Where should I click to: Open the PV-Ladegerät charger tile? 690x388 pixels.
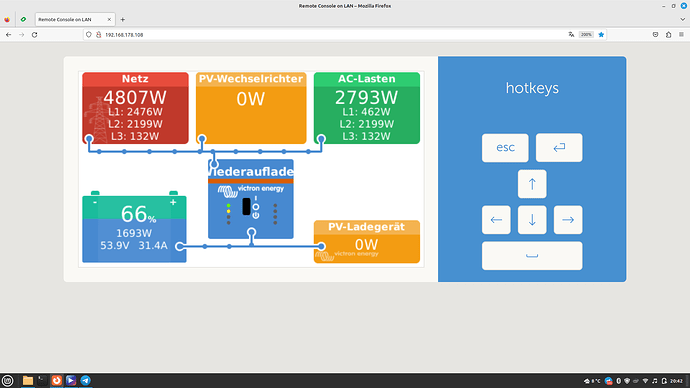tap(367, 242)
